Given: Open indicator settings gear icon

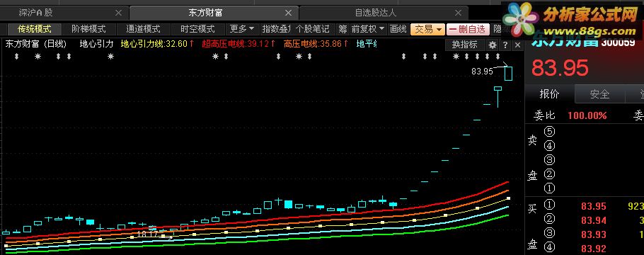Looking at the screenshot, I should (493, 45).
